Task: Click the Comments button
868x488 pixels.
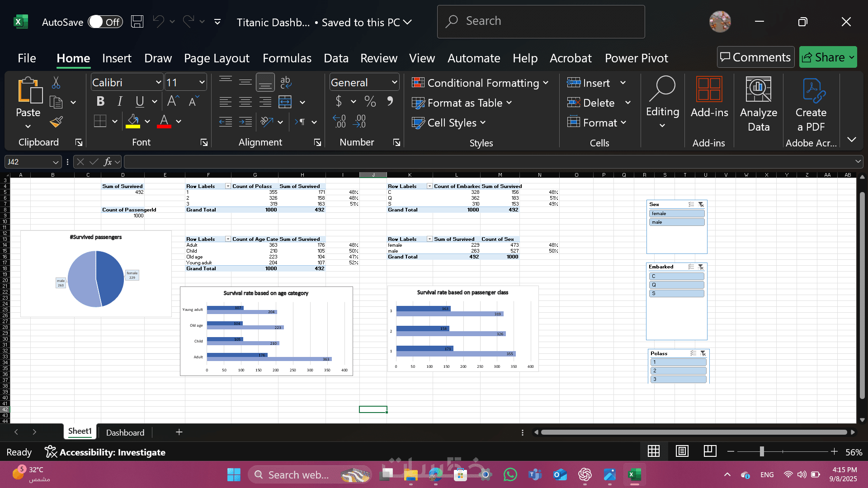Action: coord(755,57)
